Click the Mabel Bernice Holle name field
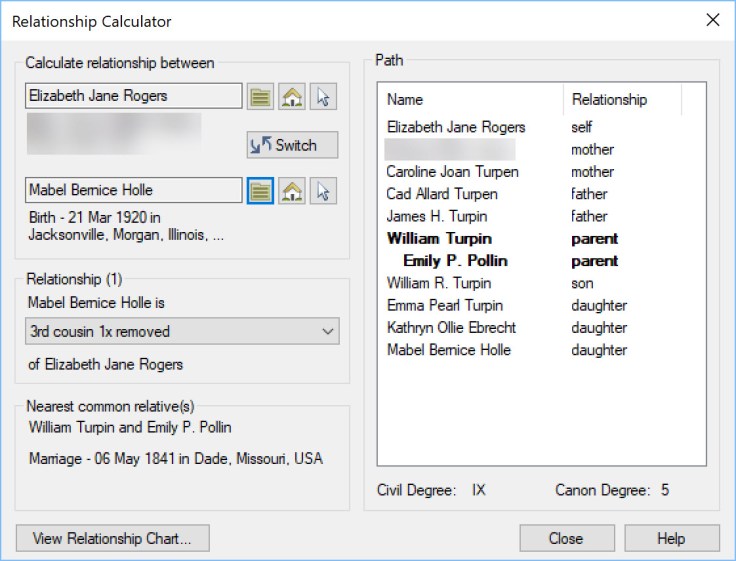 (134, 190)
